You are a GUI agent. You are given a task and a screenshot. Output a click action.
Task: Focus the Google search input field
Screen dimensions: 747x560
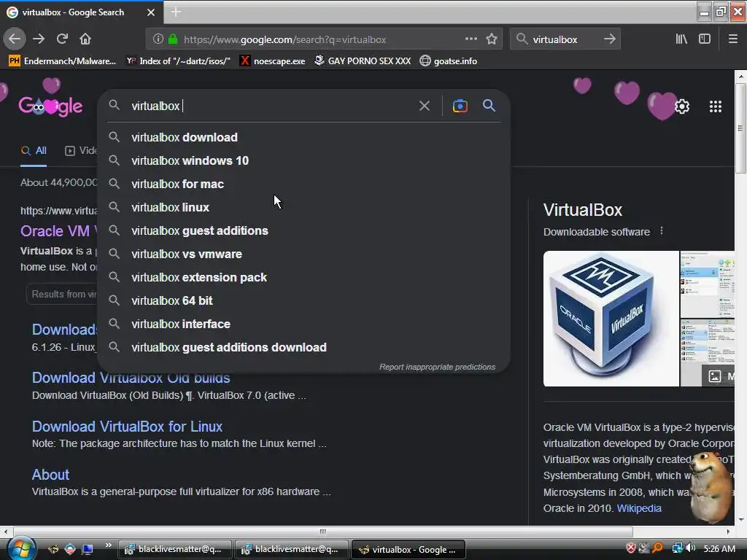[x=271, y=106]
